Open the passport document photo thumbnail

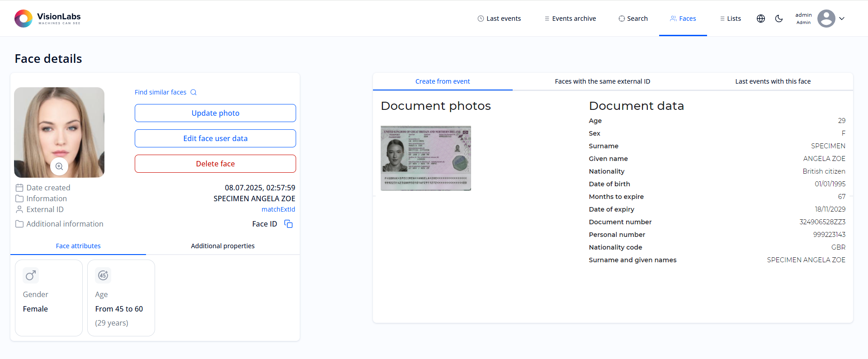click(426, 158)
